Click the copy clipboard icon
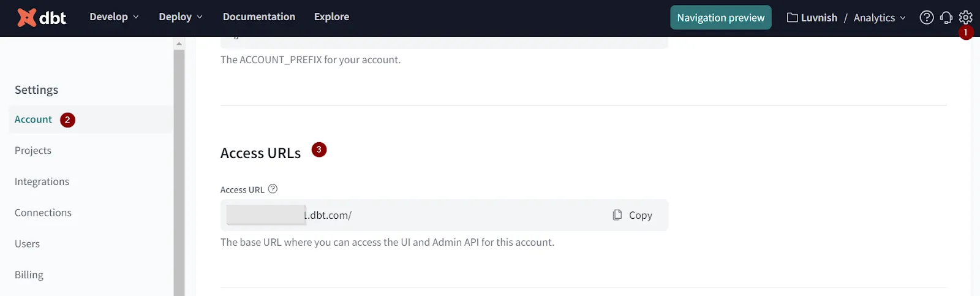Screen dimensions: 980x296 [x=617, y=215]
